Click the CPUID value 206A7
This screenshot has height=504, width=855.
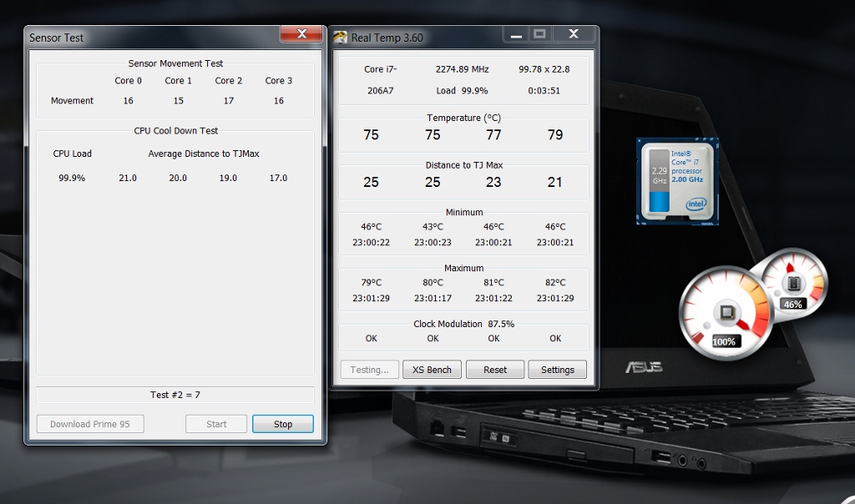pyautogui.click(x=381, y=90)
